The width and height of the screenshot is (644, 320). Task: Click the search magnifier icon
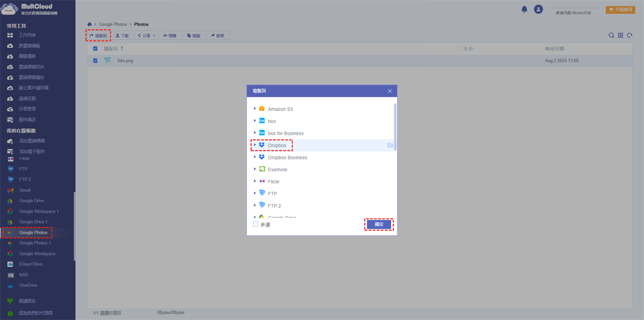pos(611,35)
